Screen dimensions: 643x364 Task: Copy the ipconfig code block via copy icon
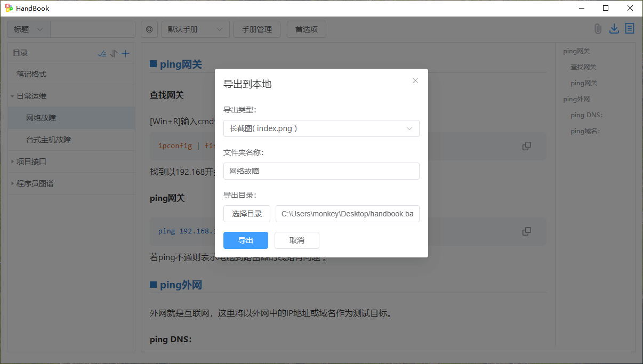click(x=526, y=146)
